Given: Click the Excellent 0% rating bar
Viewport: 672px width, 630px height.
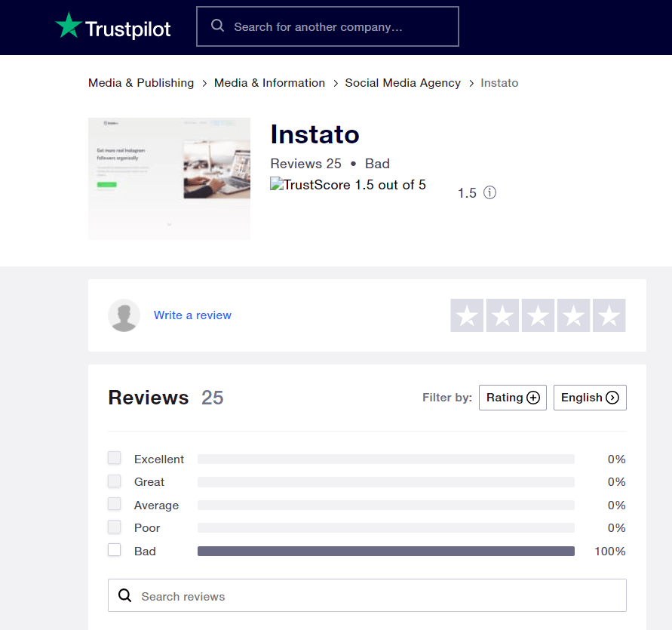Looking at the screenshot, I should click(385, 459).
